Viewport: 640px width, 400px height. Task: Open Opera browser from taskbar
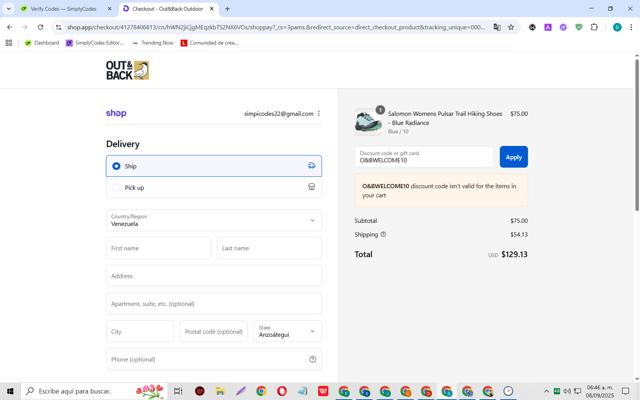click(x=282, y=391)
